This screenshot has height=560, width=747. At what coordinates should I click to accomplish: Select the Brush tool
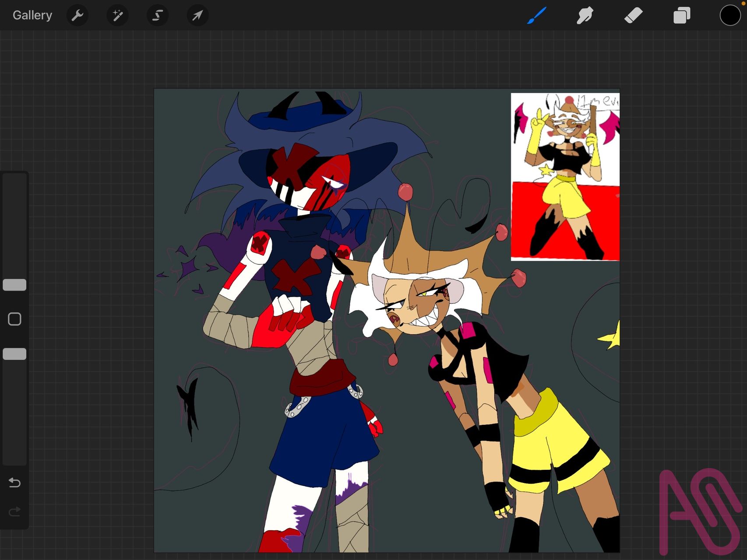[x=537, y=15]
